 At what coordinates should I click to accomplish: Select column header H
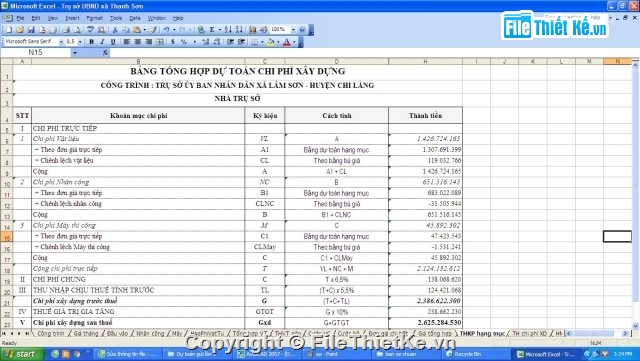coord(425,61)
